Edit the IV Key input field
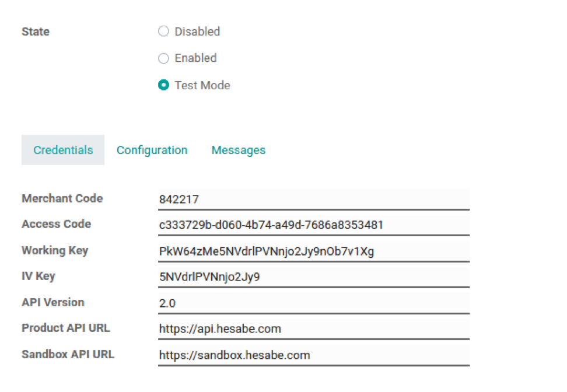The image size is (567, 392). 313,276
